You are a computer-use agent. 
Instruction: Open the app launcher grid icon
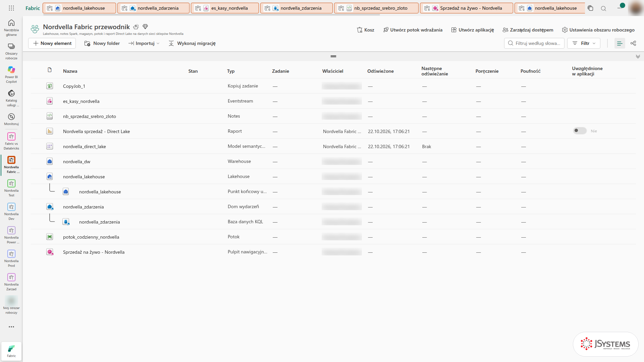[x=11, y=8]
